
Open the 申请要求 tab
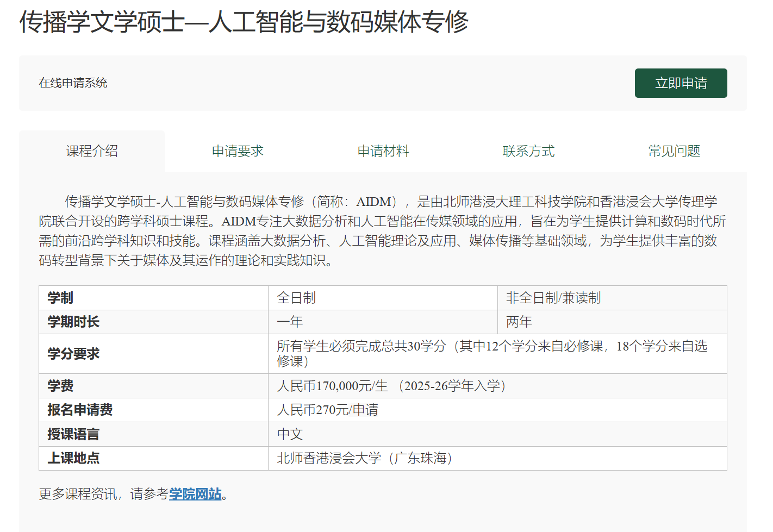pos(238,151)
